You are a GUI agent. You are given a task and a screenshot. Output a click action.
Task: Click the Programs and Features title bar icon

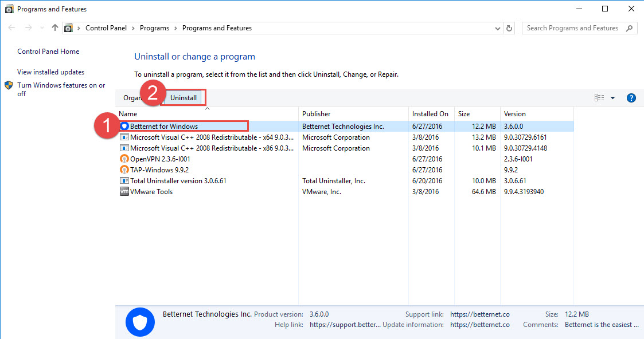[x=9, y=9]
